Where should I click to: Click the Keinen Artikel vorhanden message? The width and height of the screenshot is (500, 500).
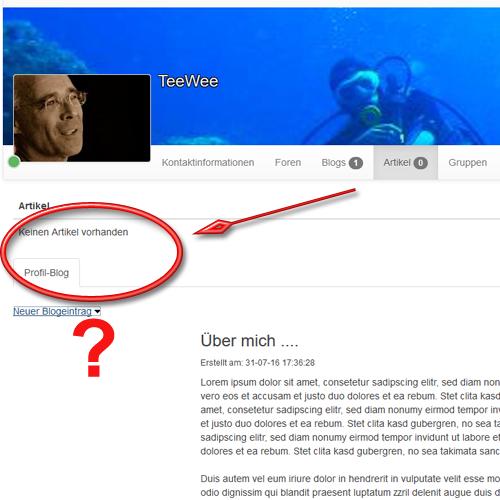[73, 232]
